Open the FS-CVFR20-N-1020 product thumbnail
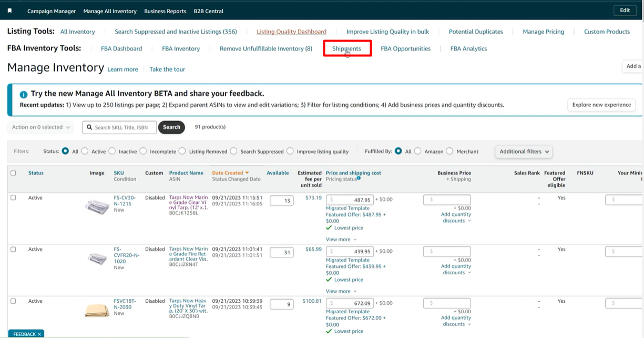This screenshot has height=338, width=644. [97, 259]
